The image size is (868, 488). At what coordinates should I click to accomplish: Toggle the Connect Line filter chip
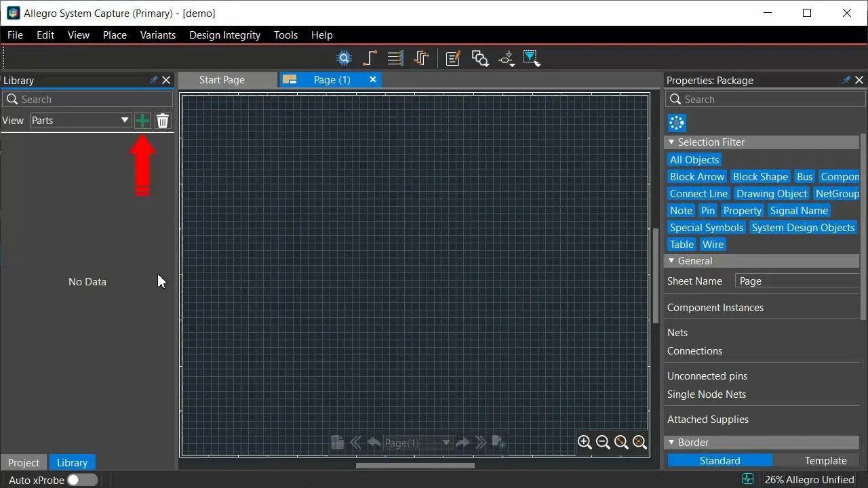coord(698,194)
